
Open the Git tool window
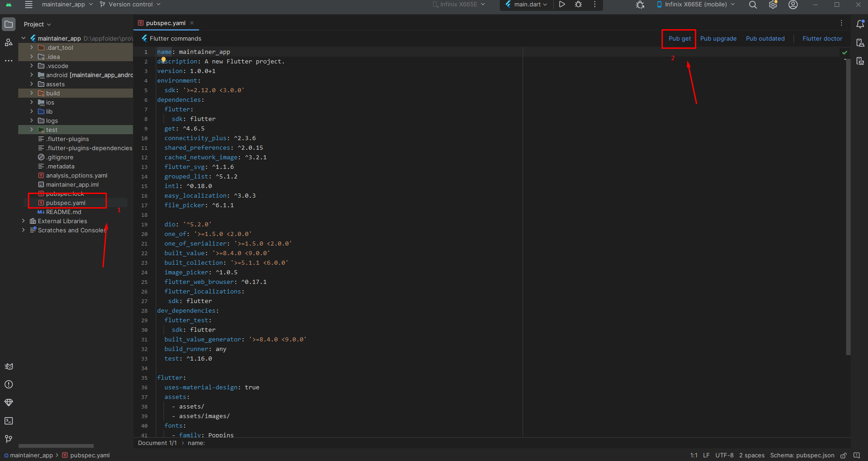(8, 439)
